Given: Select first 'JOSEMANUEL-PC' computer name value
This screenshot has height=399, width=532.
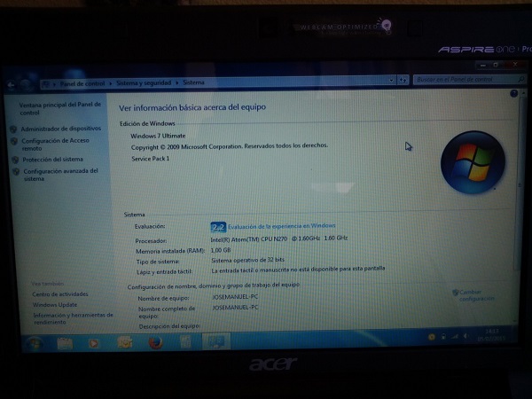Looking at the screenshot, I should pos(235,297).
